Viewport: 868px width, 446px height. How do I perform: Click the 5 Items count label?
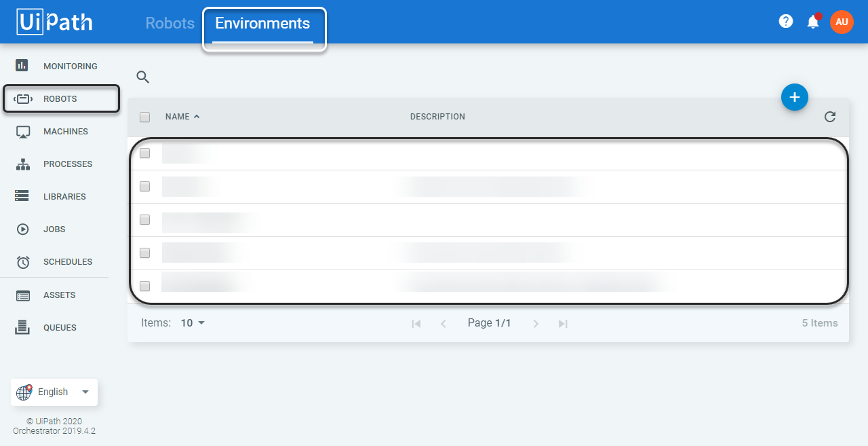pos(820,323)
